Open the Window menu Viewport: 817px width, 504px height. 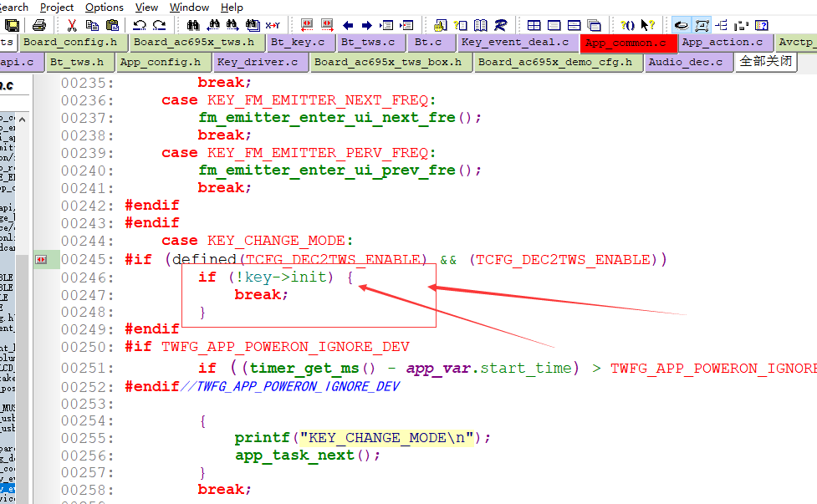tap(189, 8)
